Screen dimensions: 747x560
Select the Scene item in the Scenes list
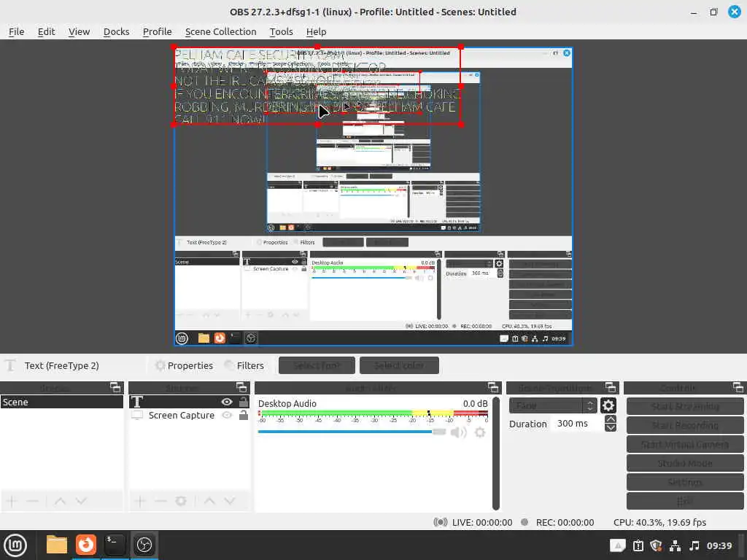click(62, 402)
